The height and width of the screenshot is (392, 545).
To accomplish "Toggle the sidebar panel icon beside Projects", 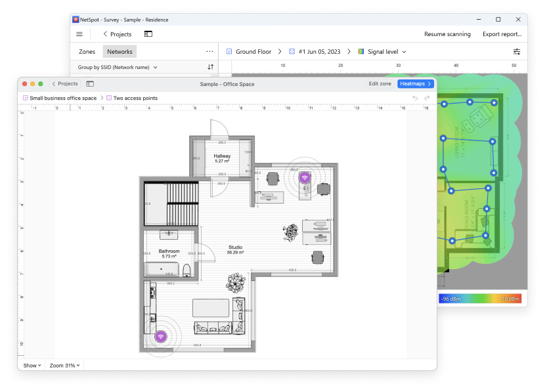I will [x=148, y=34].
